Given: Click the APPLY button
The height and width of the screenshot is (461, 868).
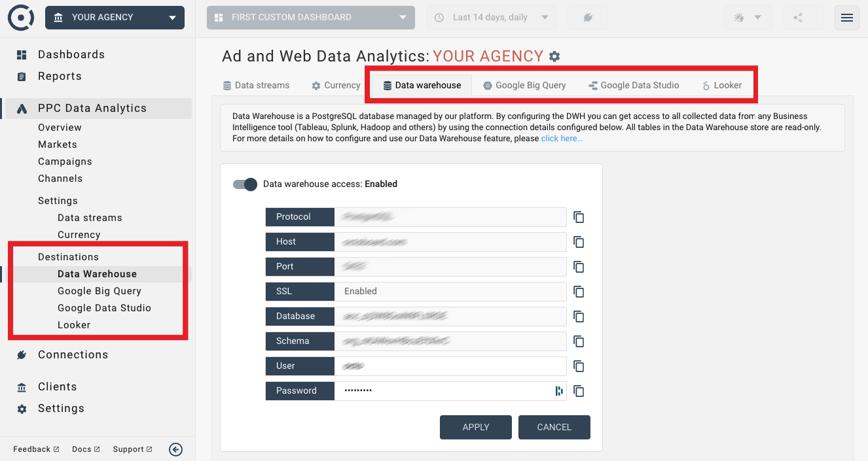Looking at the screenshot, I should [476, 427].
